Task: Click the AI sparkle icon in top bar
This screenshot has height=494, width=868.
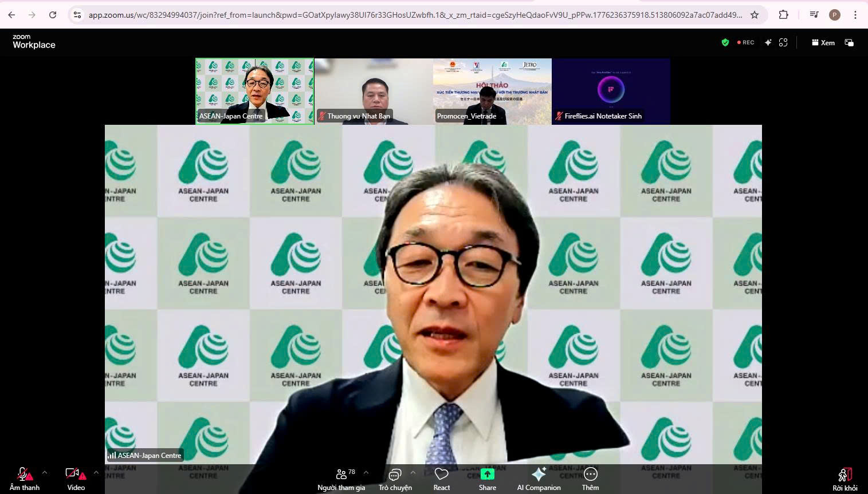Action: click(x=768, y=42)
